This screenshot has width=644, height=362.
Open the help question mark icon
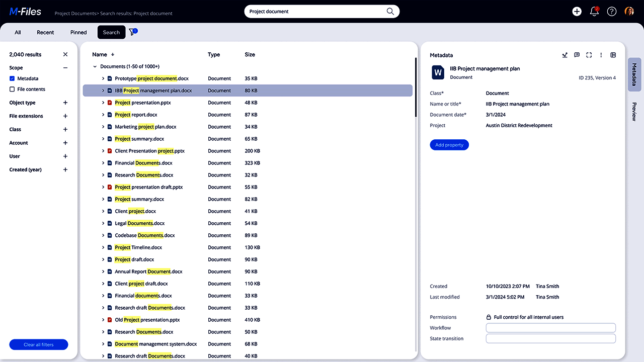612,12
